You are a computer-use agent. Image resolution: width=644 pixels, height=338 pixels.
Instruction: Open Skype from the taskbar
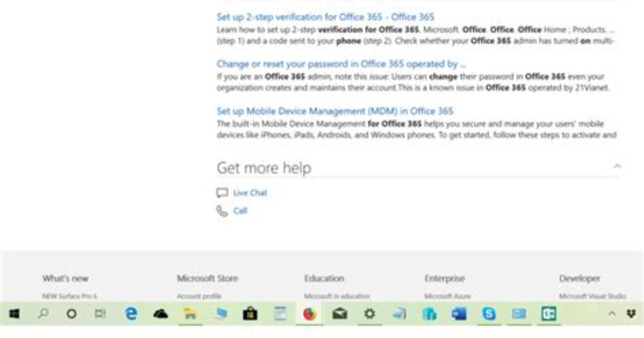click(x=489, y=314)
